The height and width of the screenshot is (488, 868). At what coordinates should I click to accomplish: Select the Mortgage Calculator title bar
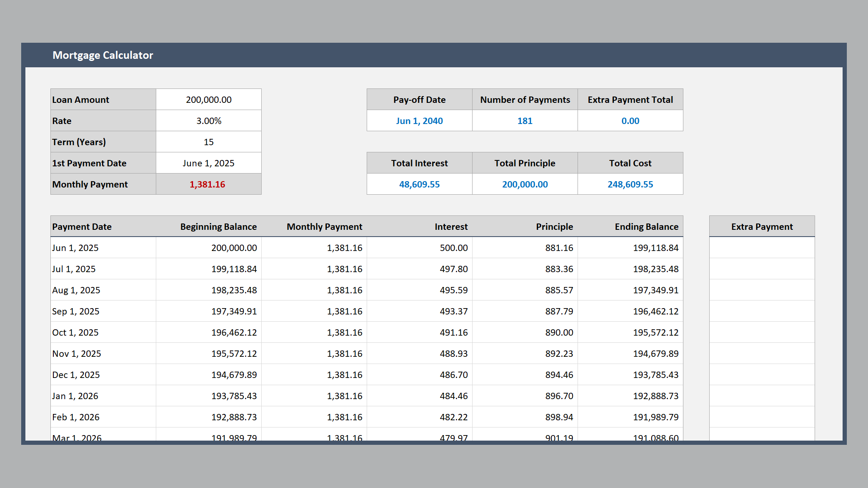(102, 55)
